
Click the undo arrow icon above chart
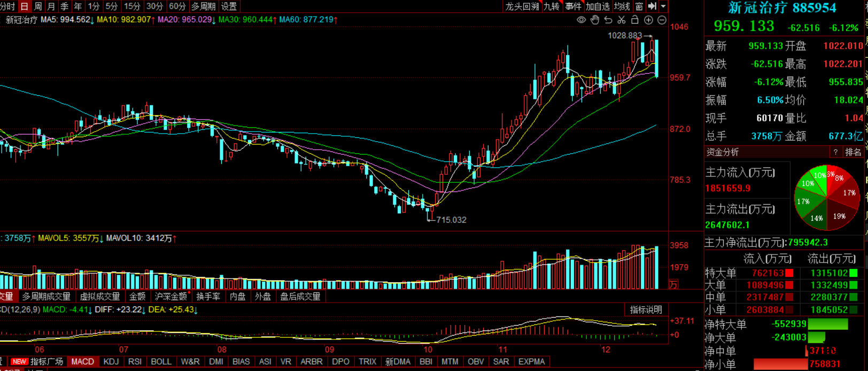(608, 20)
